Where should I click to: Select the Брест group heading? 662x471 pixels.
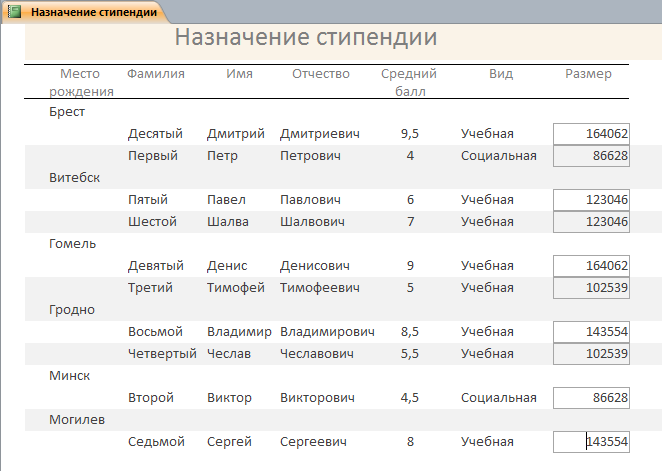click(x=67, y=112)
